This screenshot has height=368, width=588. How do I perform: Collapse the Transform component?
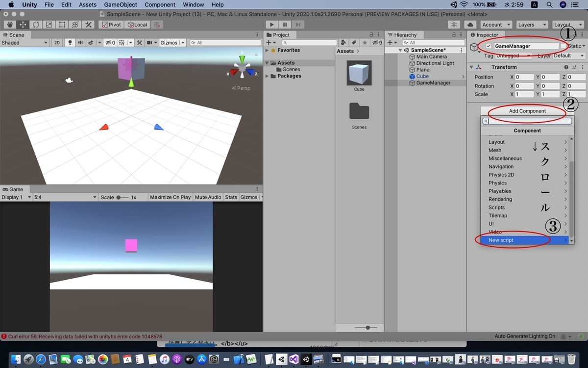point(471,67)
